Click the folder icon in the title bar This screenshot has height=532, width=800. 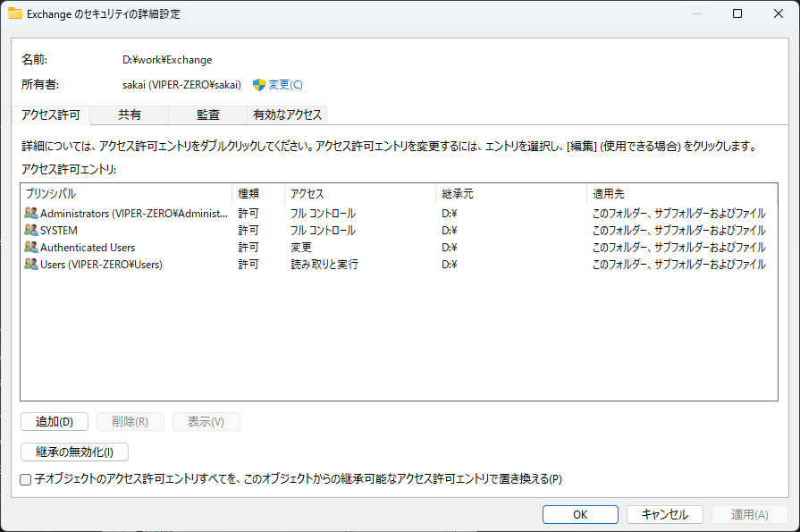(x=15, y=13)
